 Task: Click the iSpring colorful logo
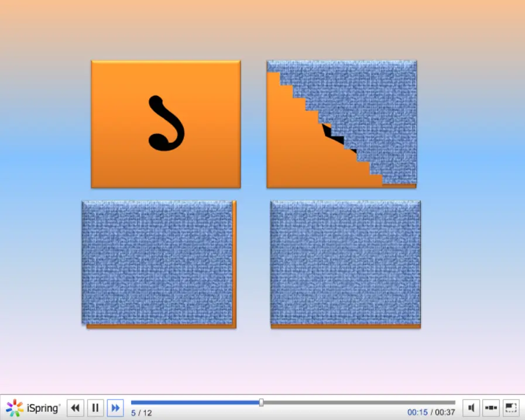point(15,408)
